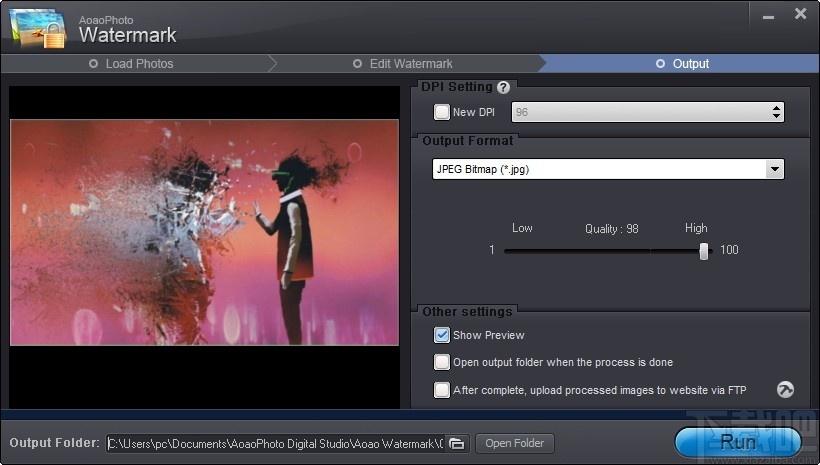Minimize the Watermark window
820x465 pixels.
click(768, 17)
